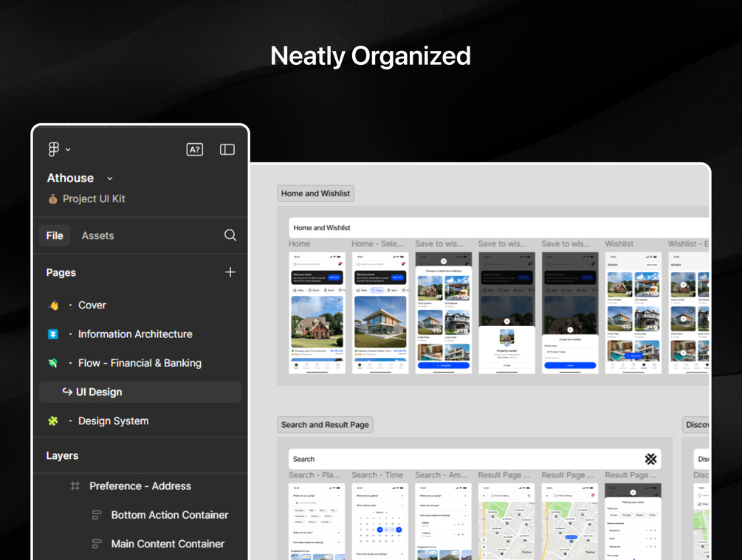Click the Search and Result Page section label
742x560 pixels.
(x=325, y=425)
